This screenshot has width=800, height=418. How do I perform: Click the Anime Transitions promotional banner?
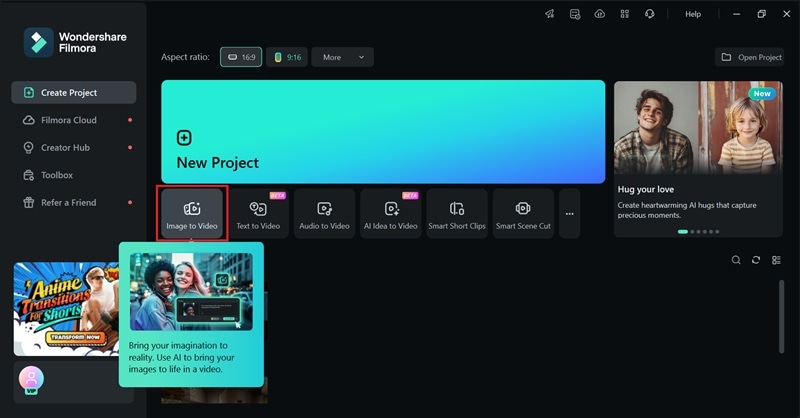66,309
